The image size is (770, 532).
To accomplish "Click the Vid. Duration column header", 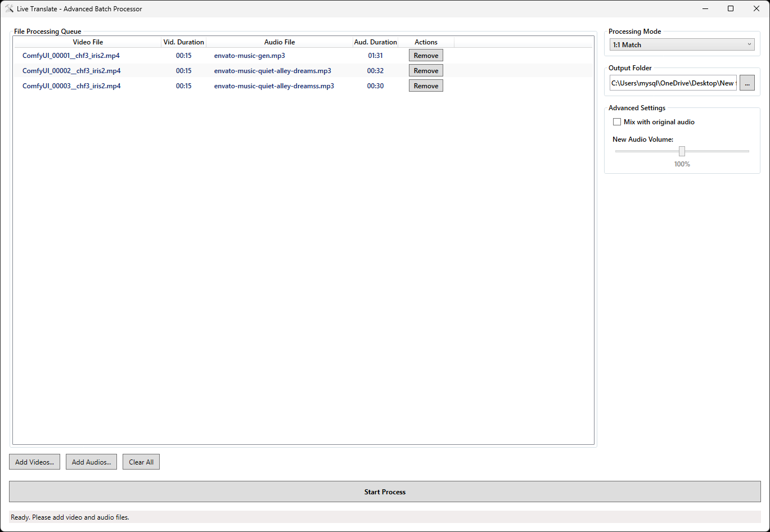I will click(x=184, y=42).
